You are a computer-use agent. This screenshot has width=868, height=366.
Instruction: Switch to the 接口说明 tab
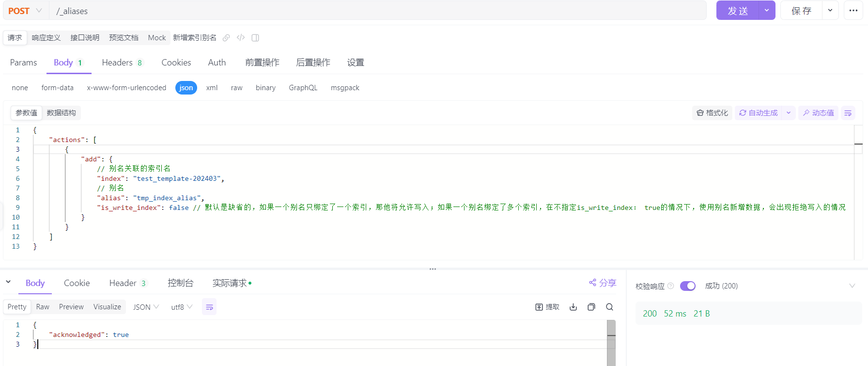[85, 38]
